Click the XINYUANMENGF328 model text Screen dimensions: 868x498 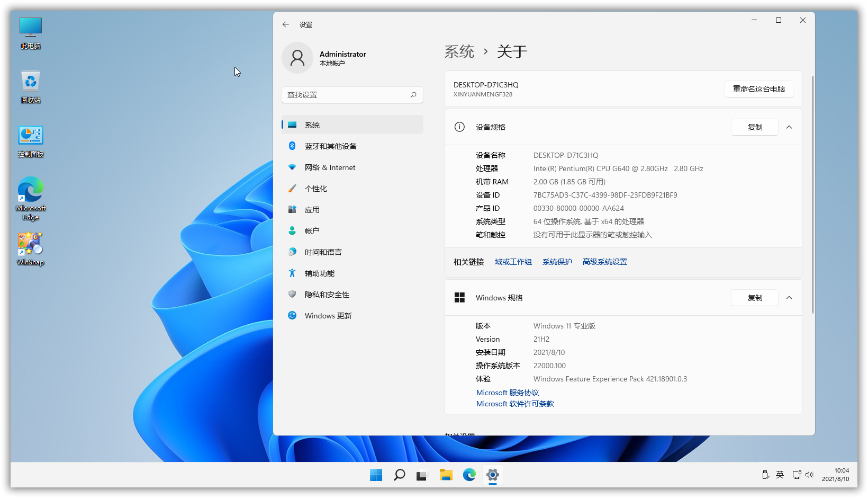483,94
